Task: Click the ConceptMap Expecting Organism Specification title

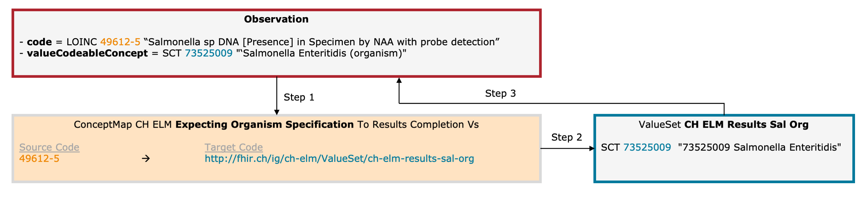Action: click(x=276, y=125)
